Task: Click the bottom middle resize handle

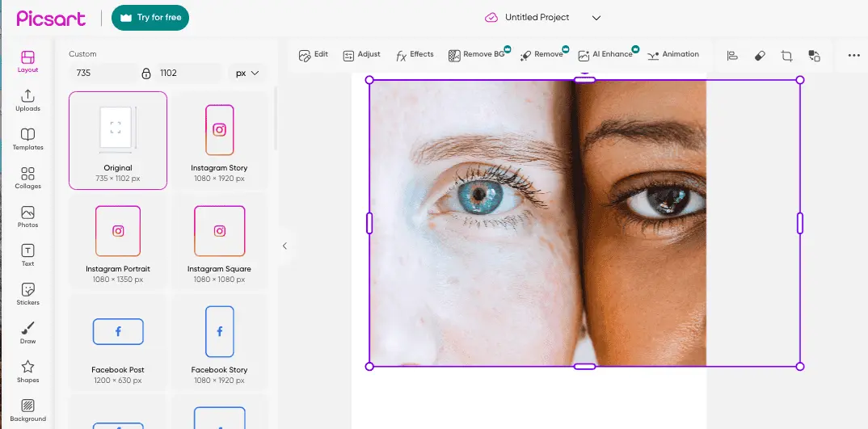Action: (584, 367)
